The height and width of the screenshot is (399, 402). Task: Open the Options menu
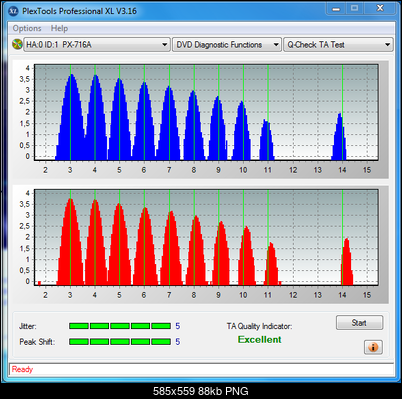coord(27,28)
